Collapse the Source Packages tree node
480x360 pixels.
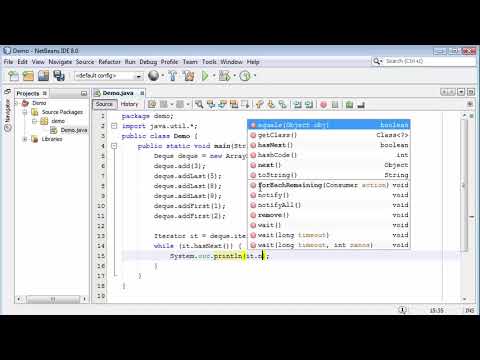25,112
